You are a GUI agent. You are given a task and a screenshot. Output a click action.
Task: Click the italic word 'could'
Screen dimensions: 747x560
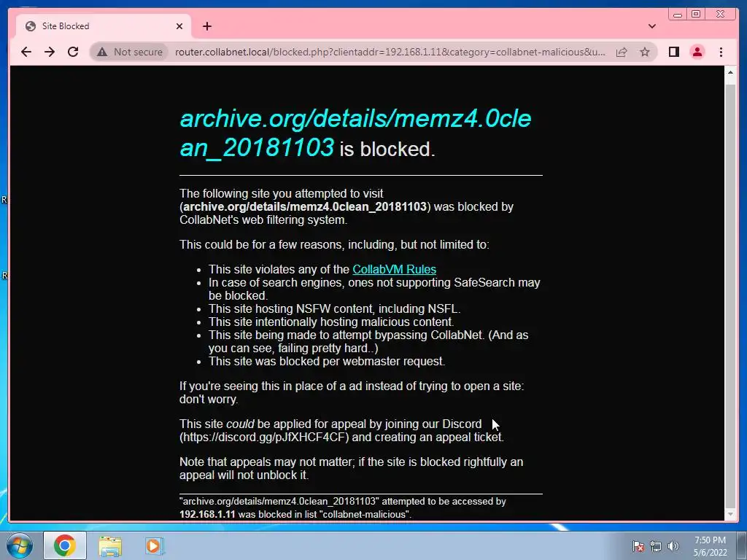pos(240,424)
